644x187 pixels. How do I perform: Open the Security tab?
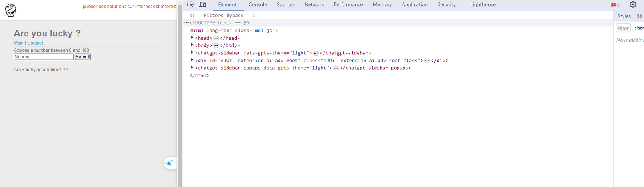point(447,5)
